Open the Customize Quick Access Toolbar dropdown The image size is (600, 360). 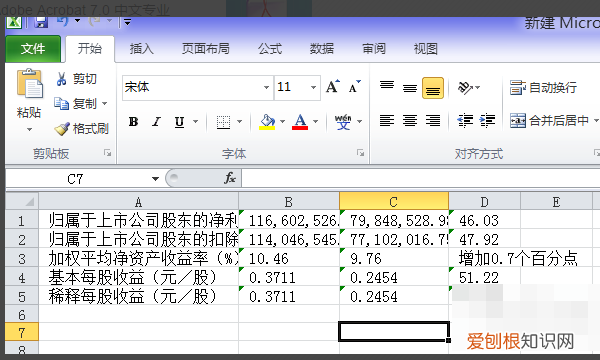(x=127, y=22)
